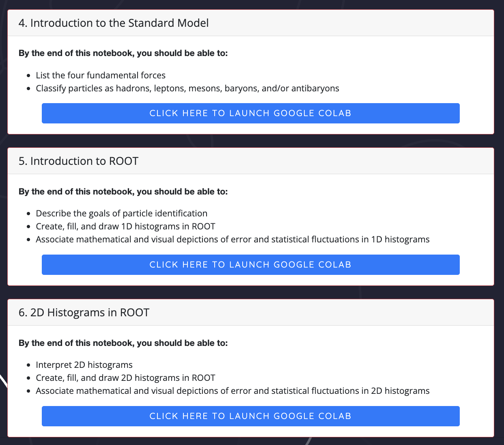Click the bold objectives line in section 6
Screen dimensions: 504x445
pos(123,343)
